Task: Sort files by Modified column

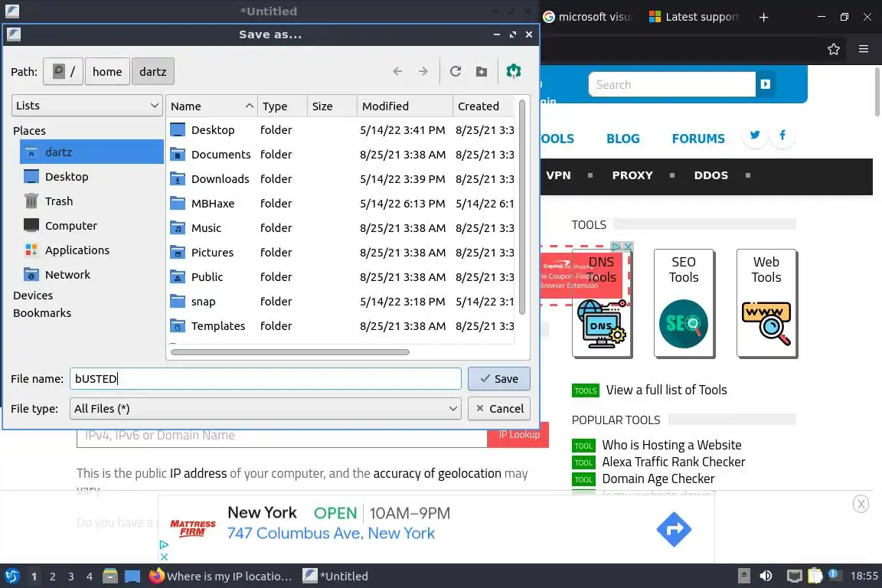Action: click(405, 106)
